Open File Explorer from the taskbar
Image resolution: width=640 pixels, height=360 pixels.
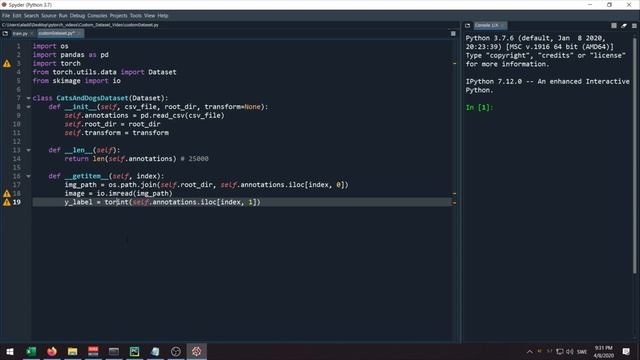coord(73,351)
